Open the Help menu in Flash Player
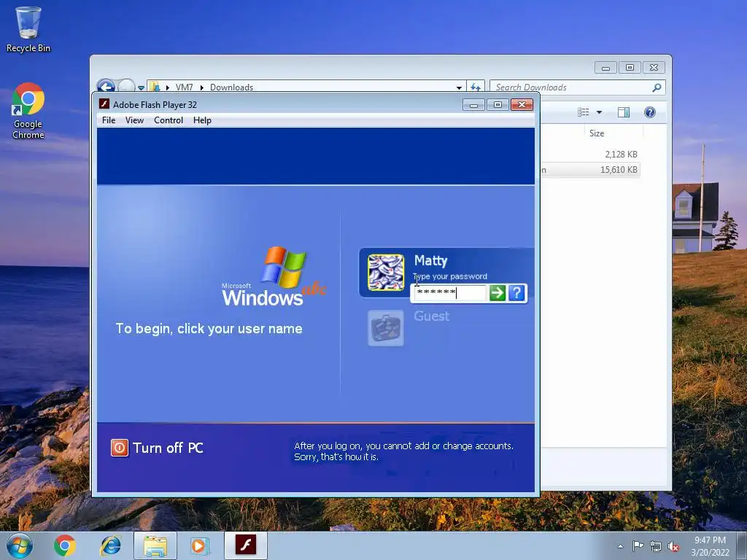Viewport: 747px width, 560px height. point(202,120)
